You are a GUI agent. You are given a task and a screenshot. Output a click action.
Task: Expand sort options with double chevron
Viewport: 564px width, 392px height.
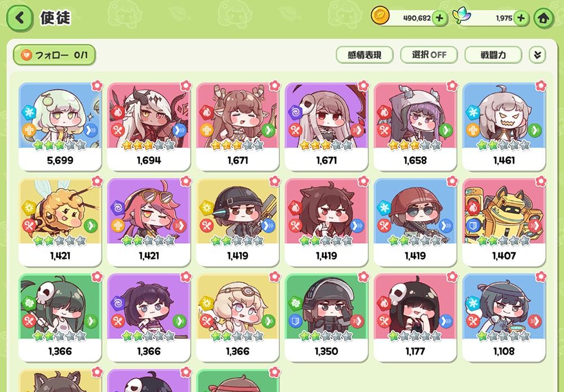[537, 55]
